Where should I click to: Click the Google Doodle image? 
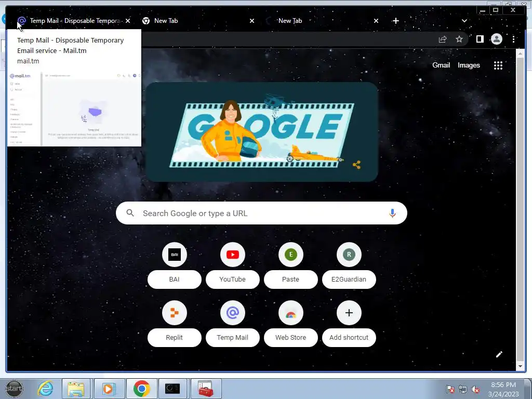click(262, 131)
